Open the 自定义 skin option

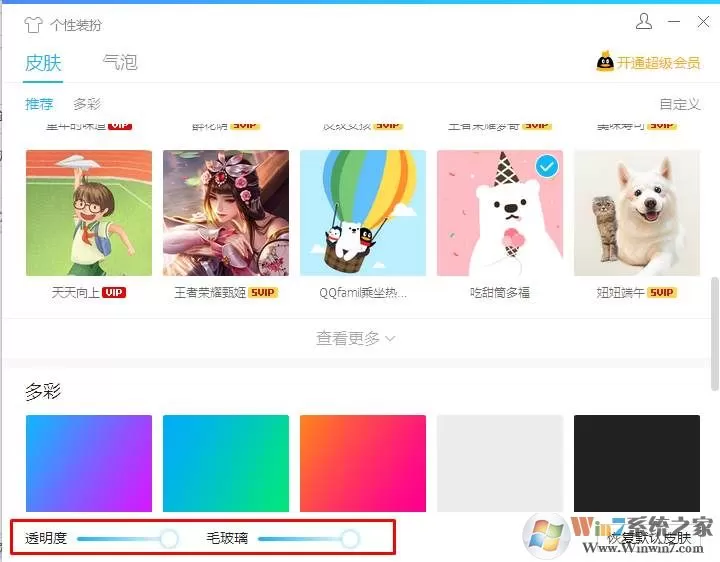point(680,104)
